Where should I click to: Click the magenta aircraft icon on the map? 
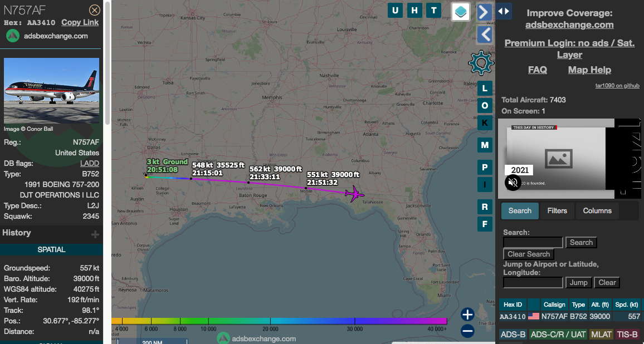tap(354, 193)
